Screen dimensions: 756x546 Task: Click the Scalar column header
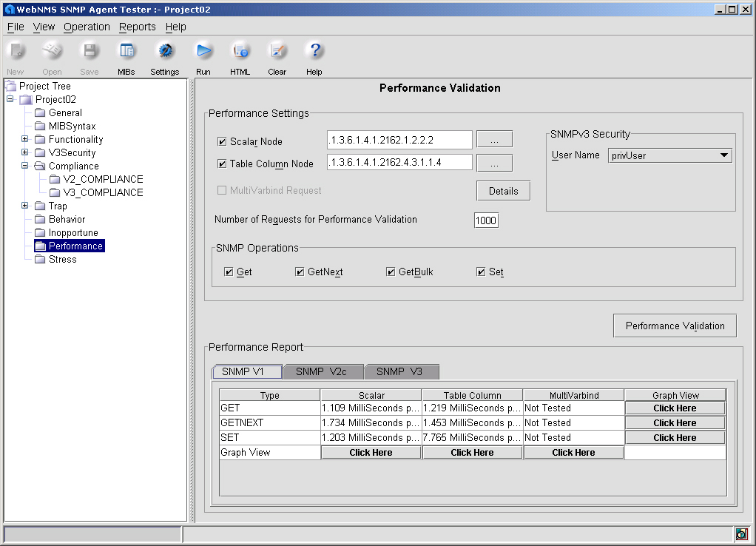point(371,395)
